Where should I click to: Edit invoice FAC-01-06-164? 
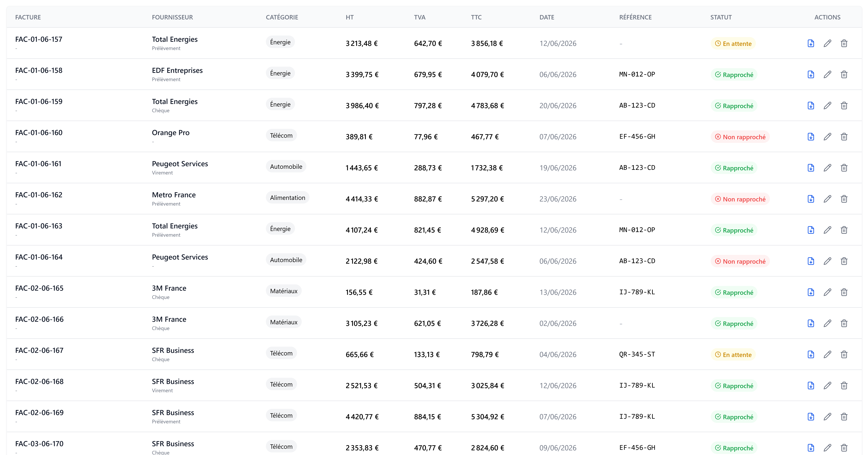(827, 261)
